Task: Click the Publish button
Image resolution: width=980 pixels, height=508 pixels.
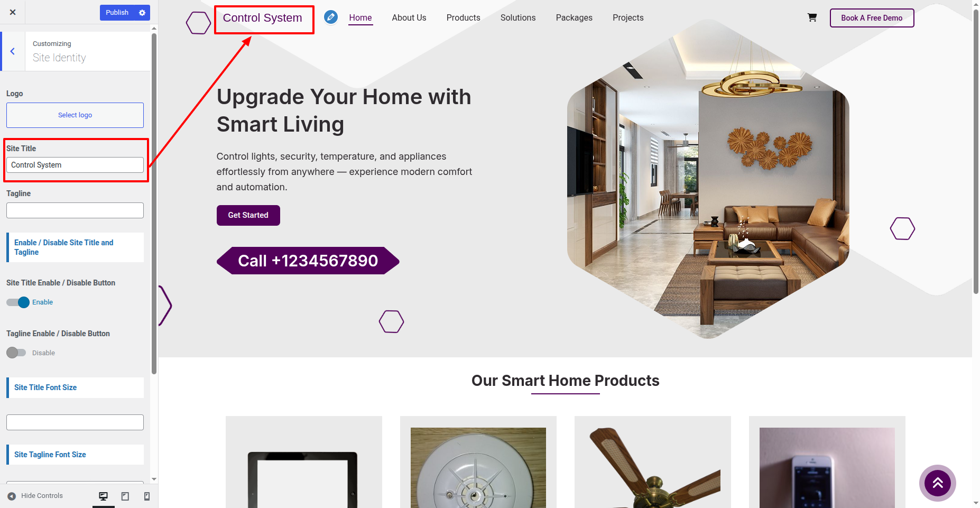Action: click(x=117, y=13)
